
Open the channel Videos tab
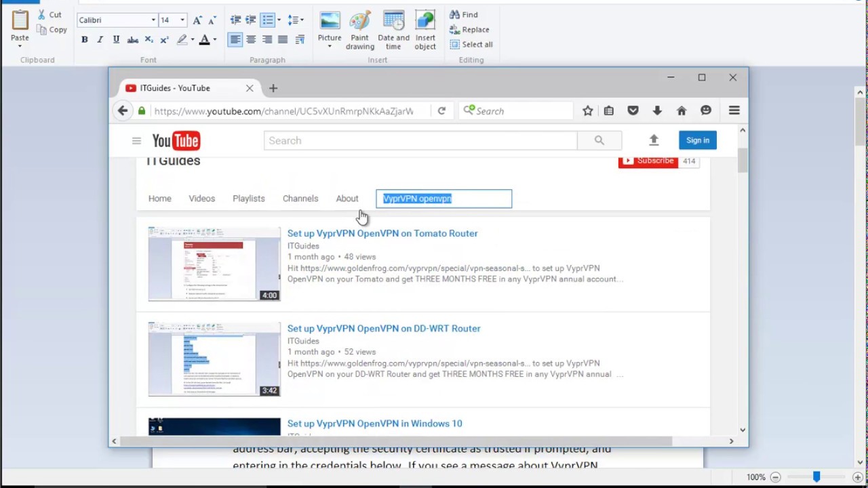pos(202,199)
